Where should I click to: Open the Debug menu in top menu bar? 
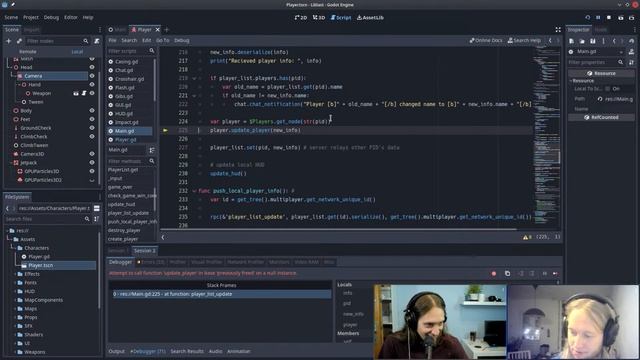click(51, 18)
